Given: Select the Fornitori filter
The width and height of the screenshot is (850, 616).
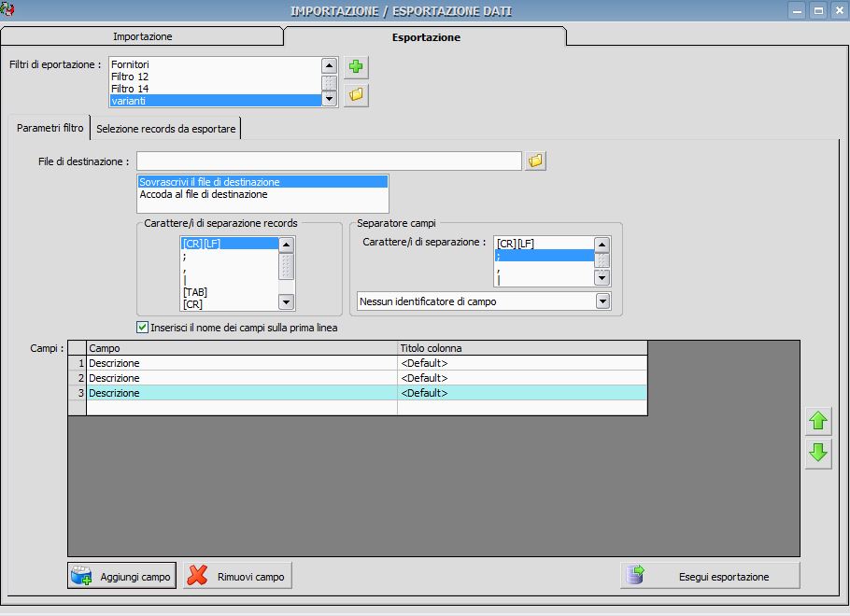Looking at the screenshot, I should click(215, 64).
